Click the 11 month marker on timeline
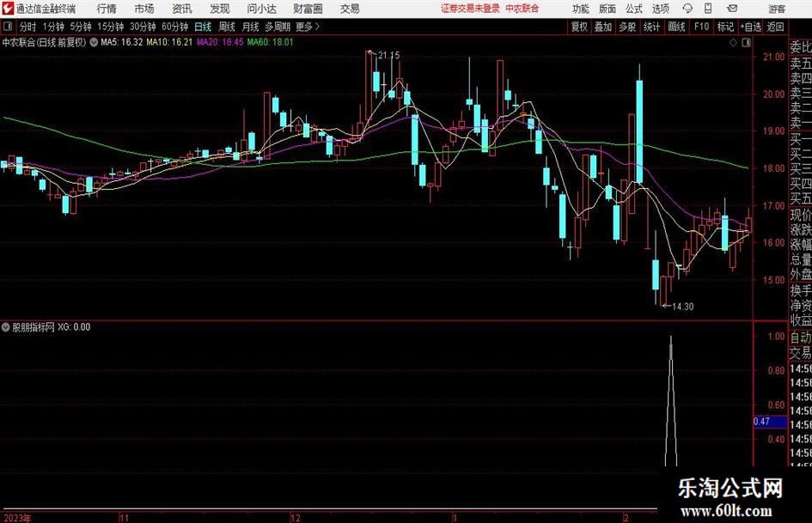Screen dimensions: 812x523 (124, 518)
